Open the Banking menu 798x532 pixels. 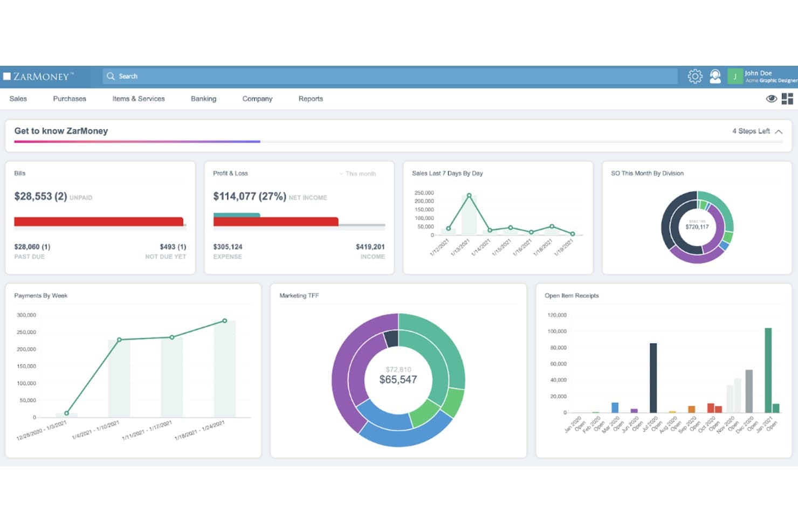pos(203,99)
